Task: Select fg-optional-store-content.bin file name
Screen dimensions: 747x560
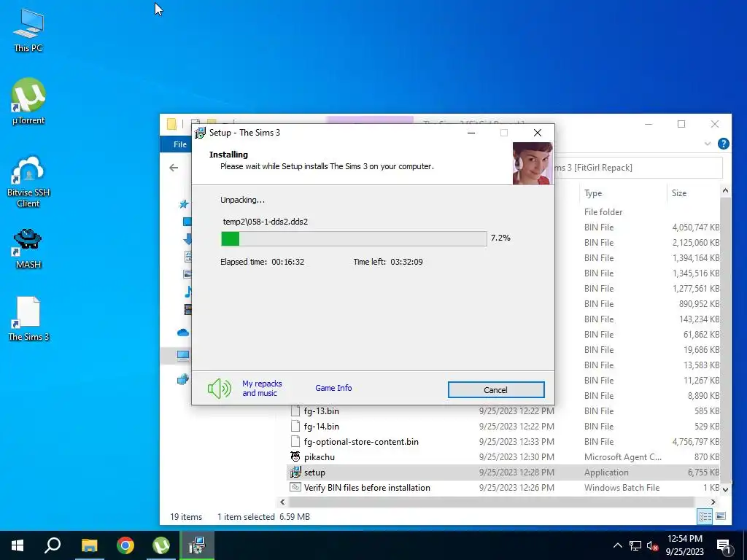Action: [361, 441]
